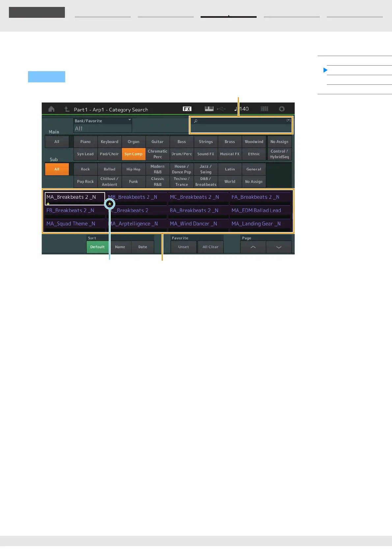This screenshot has height=555, width=392.
Task: Click the magnifier search icon
Action: 196,121
